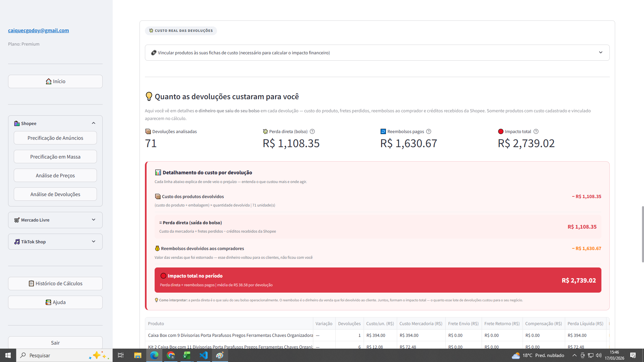644x362 pixels.
Task: Click help icon next to Impacto total
Action: coord(536,131)
